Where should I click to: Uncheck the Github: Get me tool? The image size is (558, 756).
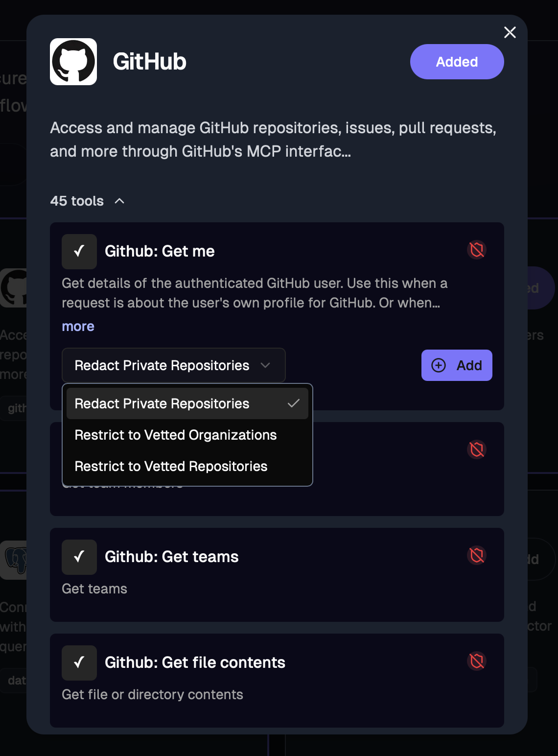(79, 251)
